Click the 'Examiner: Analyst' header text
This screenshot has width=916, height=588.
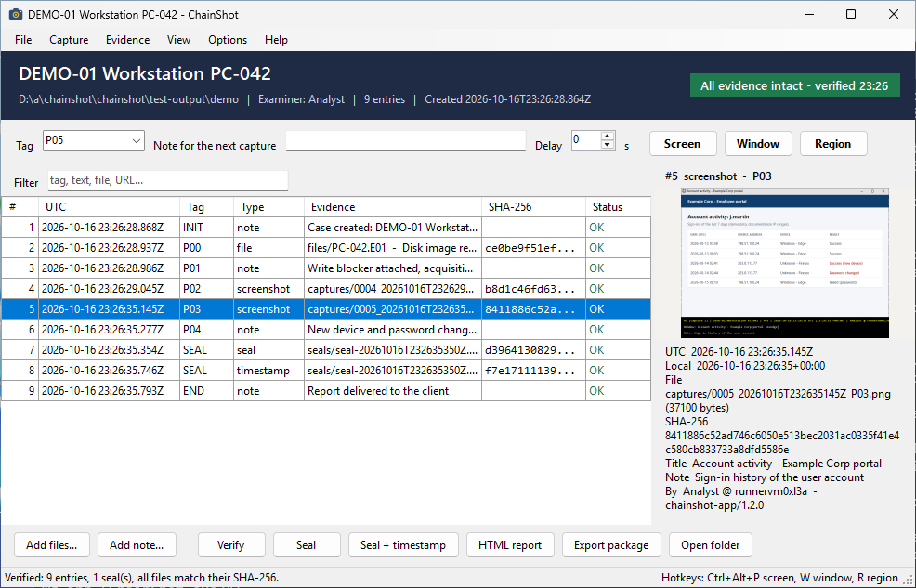301,99
